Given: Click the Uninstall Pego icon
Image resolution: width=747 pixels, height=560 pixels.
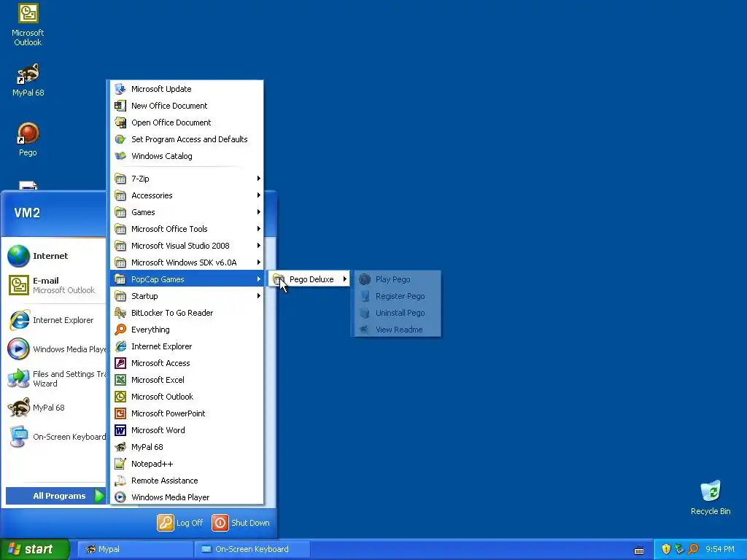Looking at the screenshot, I should pos(365,313).
